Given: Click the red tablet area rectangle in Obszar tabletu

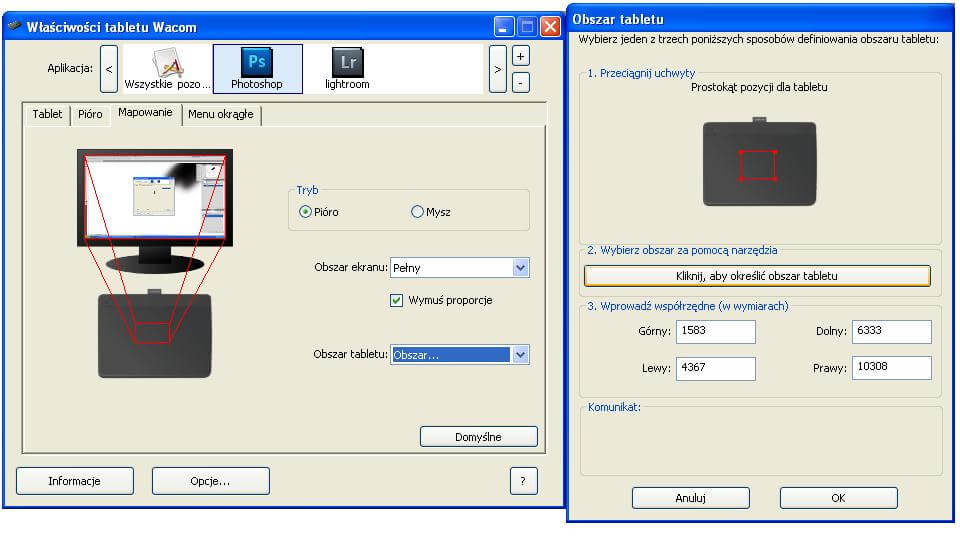Looking at the screenshot, I should coord(758,165).
